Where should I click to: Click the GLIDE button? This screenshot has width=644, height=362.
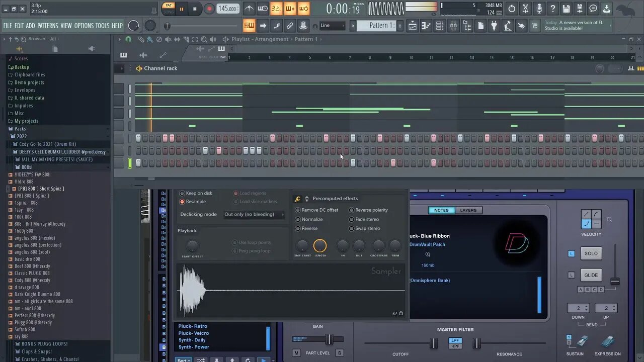tap(591, 275)
